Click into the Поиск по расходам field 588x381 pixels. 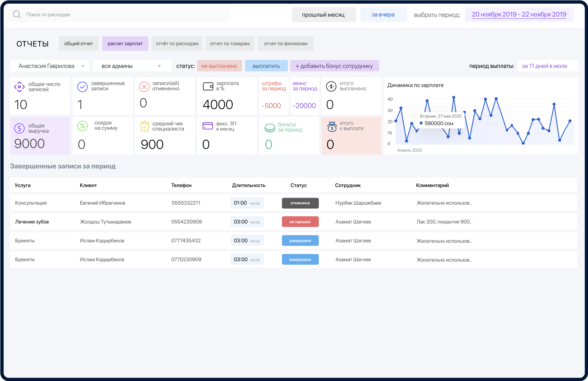[118, 14]
